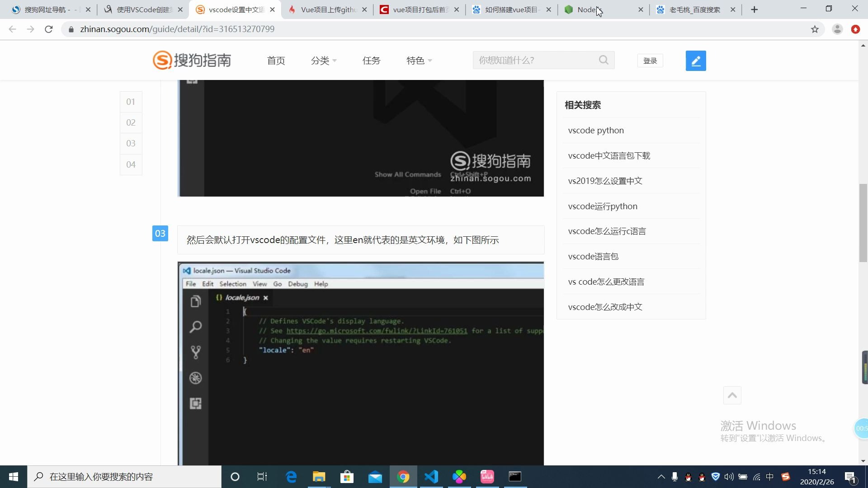868x488 pixels.
Task: Open the 首页 navigation item
Action: point(276,61)
